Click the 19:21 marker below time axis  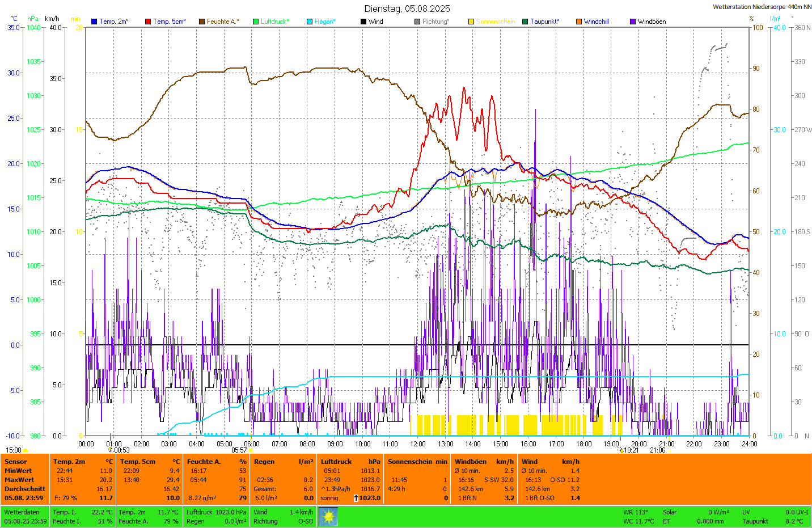[x=631, y=450]
